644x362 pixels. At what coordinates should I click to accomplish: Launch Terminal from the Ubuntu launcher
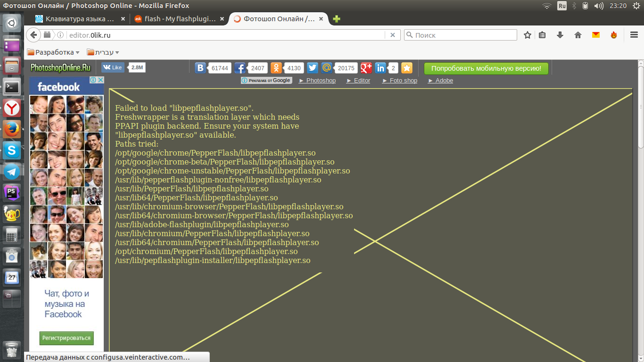(12, 86)
